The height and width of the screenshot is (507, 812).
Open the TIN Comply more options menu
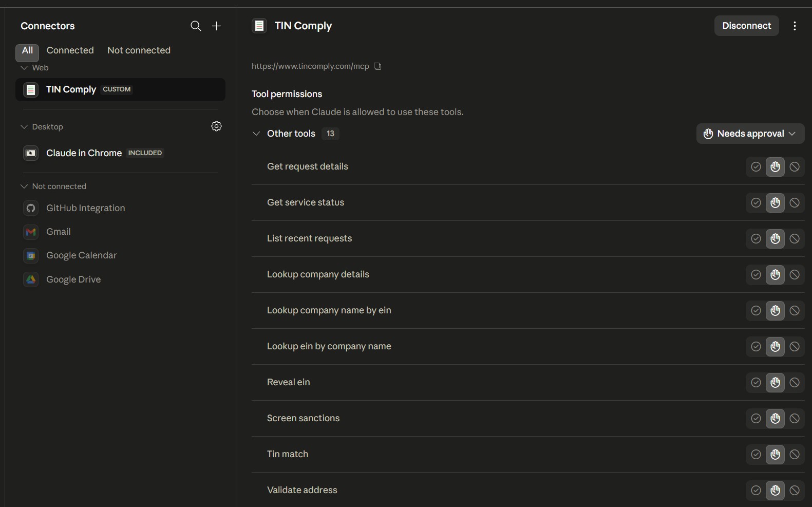(x=795, y=26)
